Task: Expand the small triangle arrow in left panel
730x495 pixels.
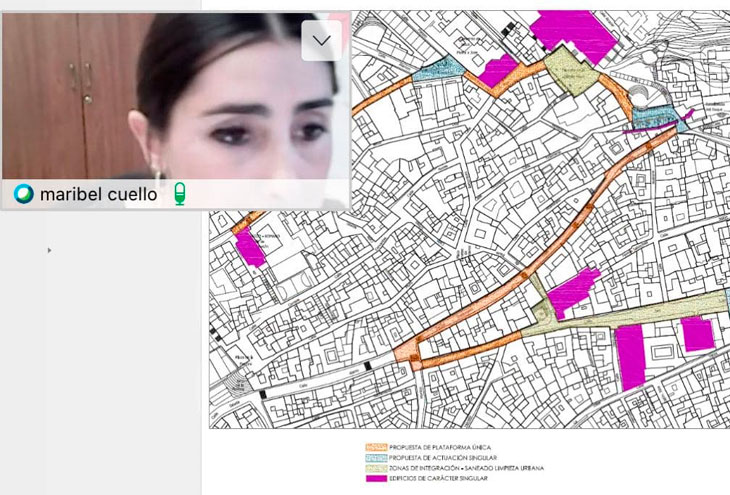Action: point(49,250)
